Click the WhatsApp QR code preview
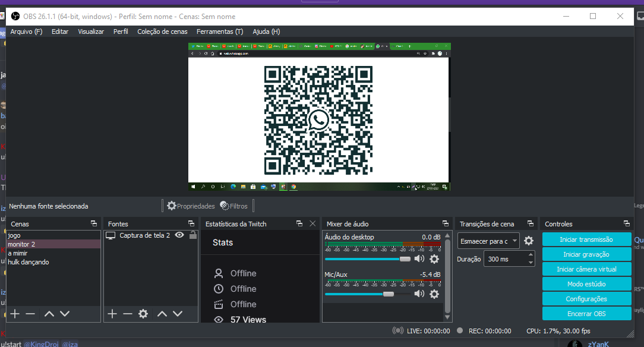Screen dimensions: 644x347 click(318, 120)
